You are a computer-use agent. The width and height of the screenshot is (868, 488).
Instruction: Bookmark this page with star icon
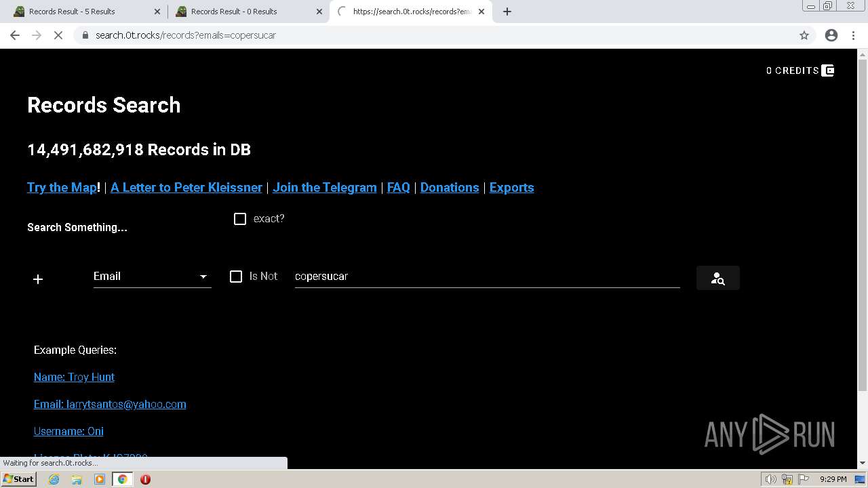pos(804,35)
